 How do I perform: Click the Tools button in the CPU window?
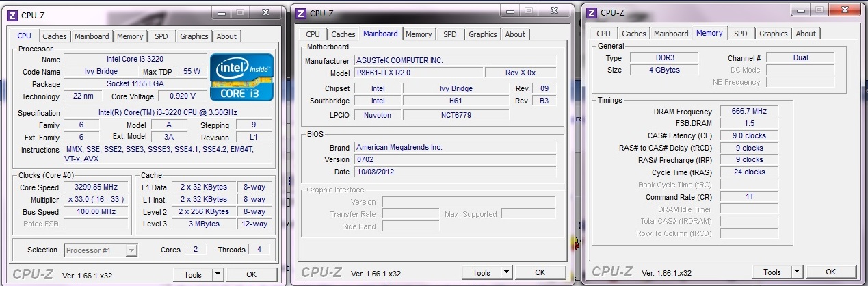(194, 274)
